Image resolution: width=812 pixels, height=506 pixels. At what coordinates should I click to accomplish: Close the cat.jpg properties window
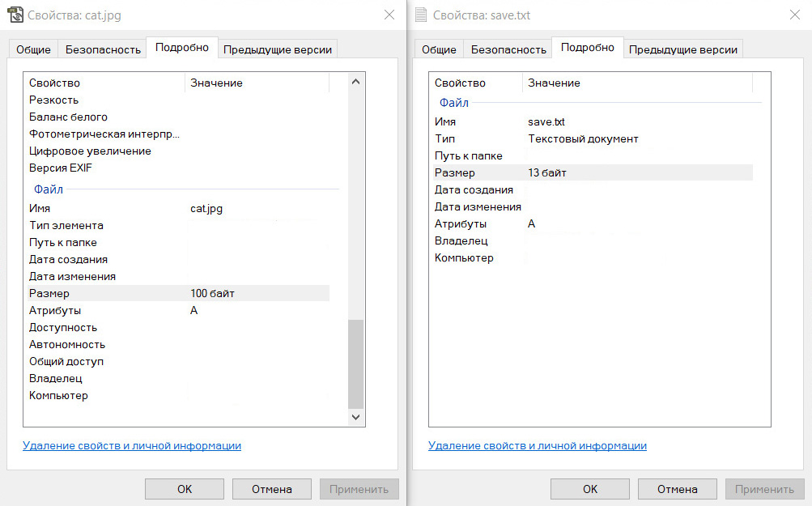(x=389, y=15)
